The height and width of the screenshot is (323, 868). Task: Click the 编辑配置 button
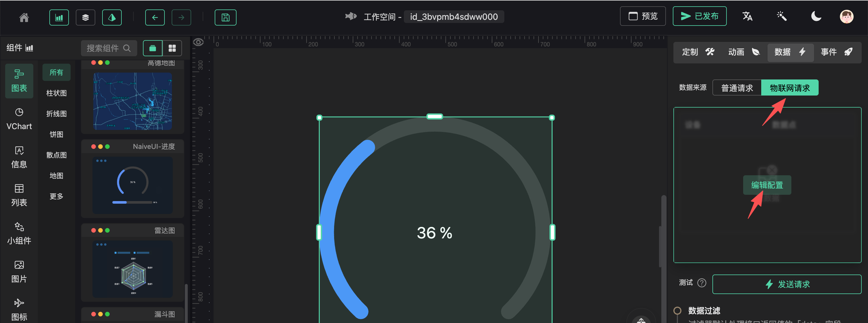tap(767, 185)
